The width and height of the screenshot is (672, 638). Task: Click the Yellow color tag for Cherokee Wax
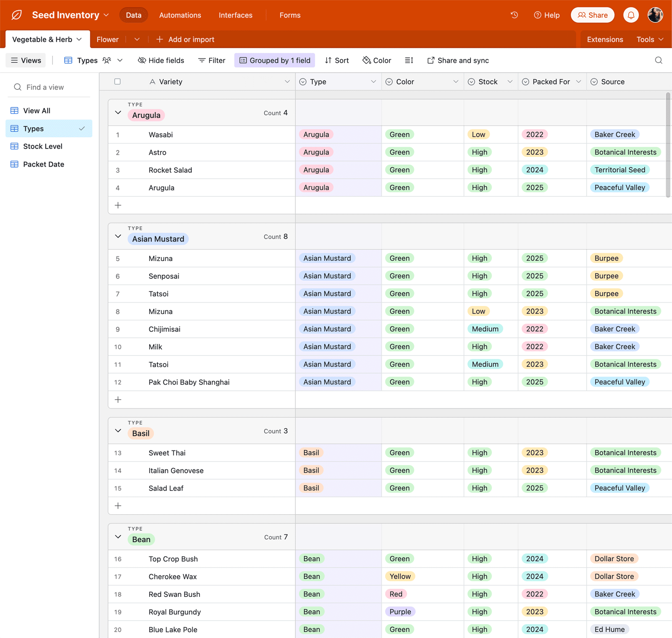[400, 576]
